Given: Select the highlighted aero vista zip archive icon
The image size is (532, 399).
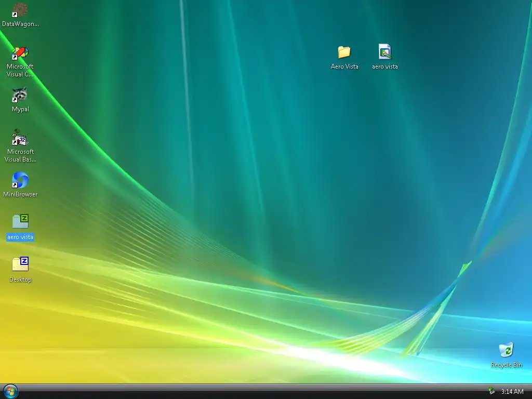Looking at the screenshot, I should [x=20, y=221].
